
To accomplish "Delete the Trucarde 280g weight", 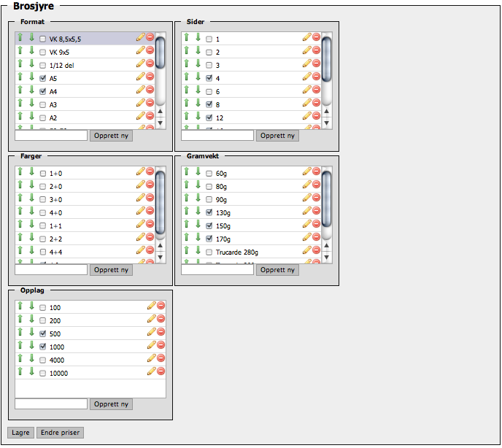I will pyautogui.click(x=316, y=252).
